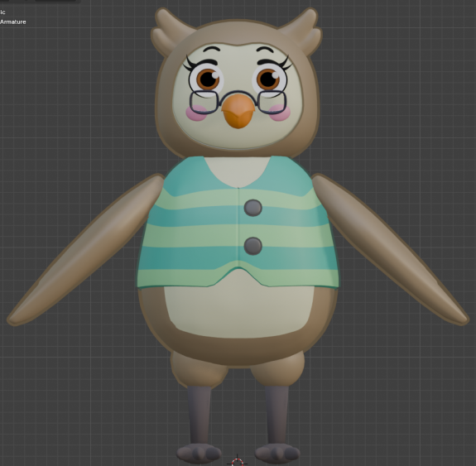Viewport: 476px width, 466px height.
Task: Click the pink cheek blush on the viewer's left
Action: 196,113
